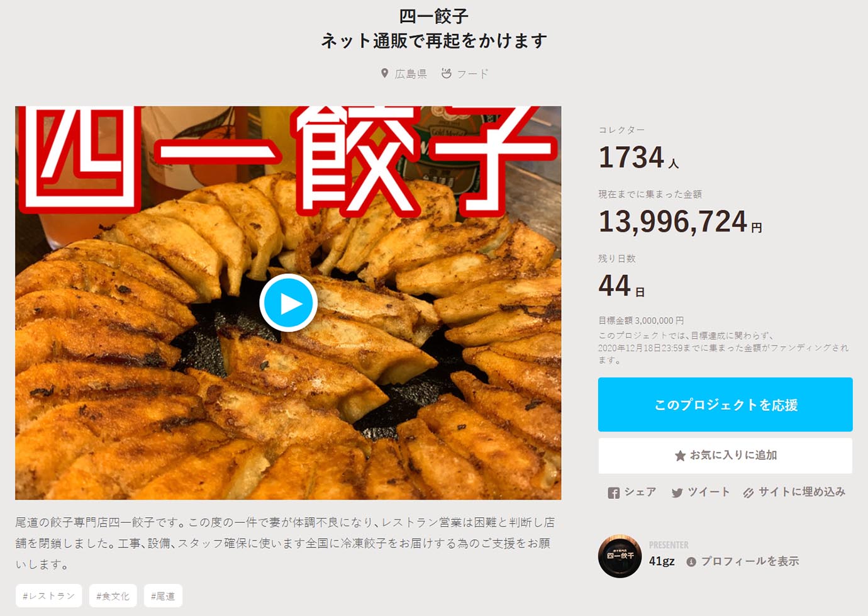Open the プロフィールを表示 profile link
The height and width of the screenshot is (616, 868).
point(750,561)
